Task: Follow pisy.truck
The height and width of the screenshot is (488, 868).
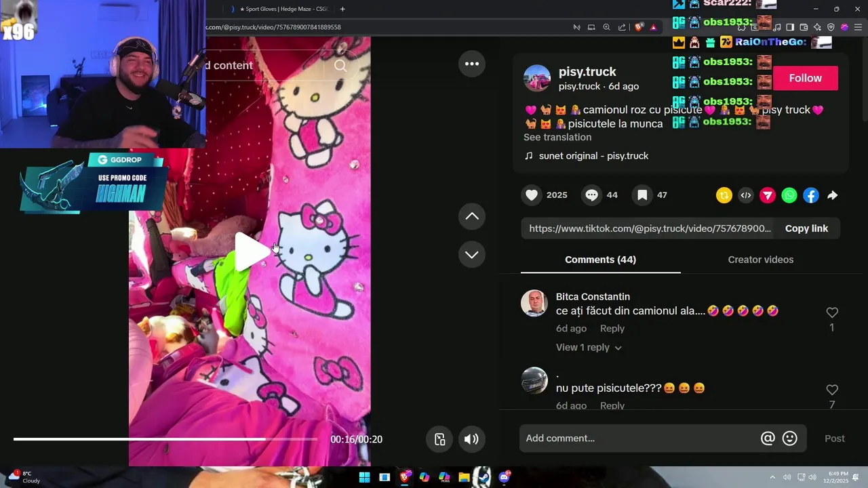Action: click(x=805, y=79)
